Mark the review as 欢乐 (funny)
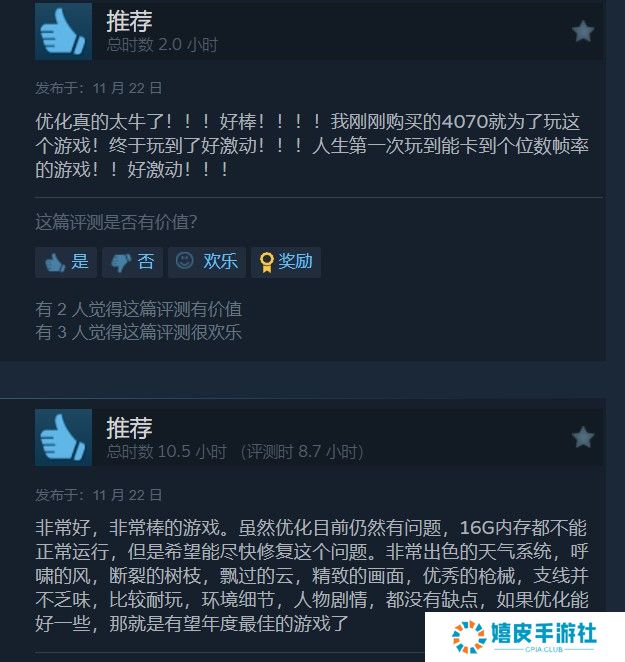This screenshot has height=662, width=625. 207,262
